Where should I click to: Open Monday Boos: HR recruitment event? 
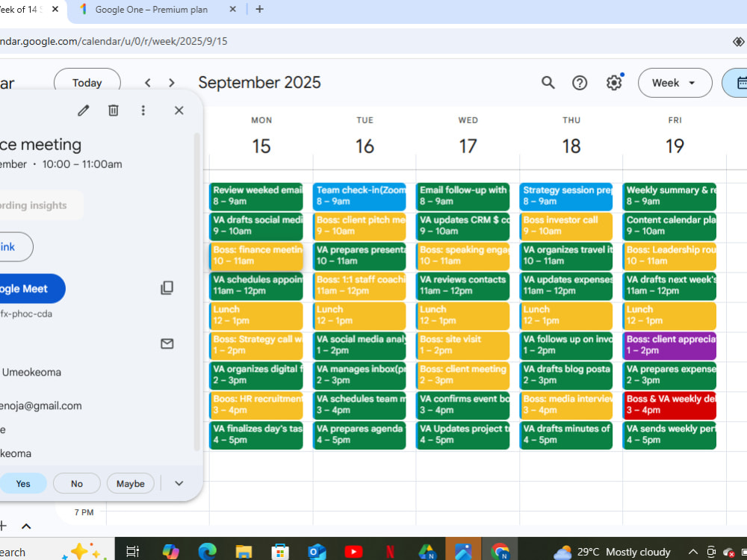255,405
